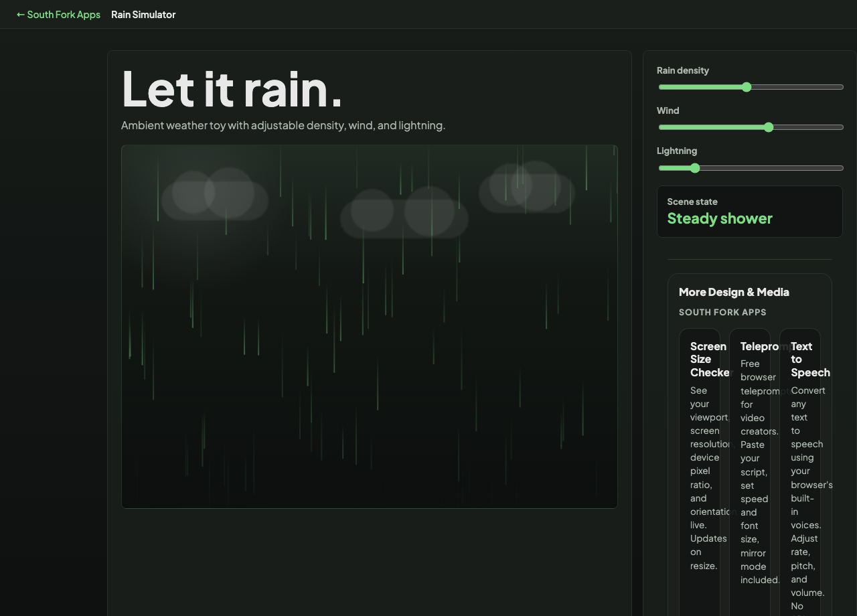Click the Let it rain heading
Screen dimensions: 857x616
[232, 88]
